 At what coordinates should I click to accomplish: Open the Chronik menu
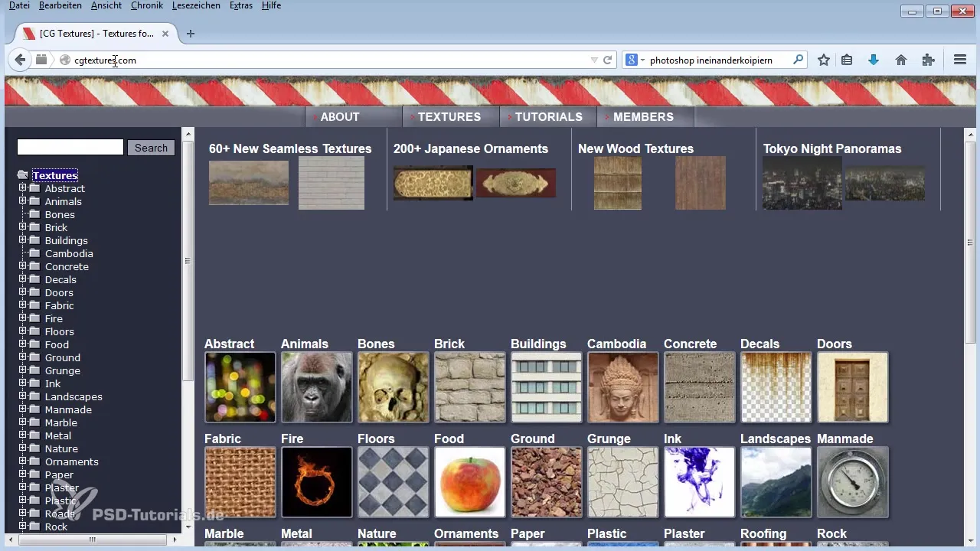(x=147, y=5)
